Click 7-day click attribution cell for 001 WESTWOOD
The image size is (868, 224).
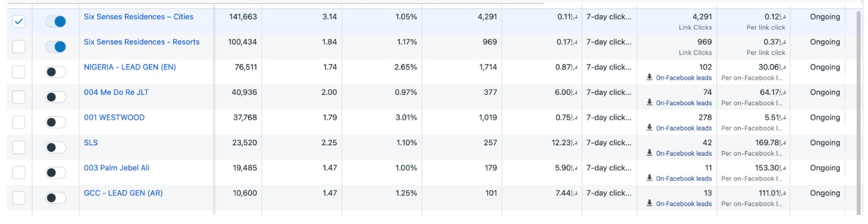point(609,118)
